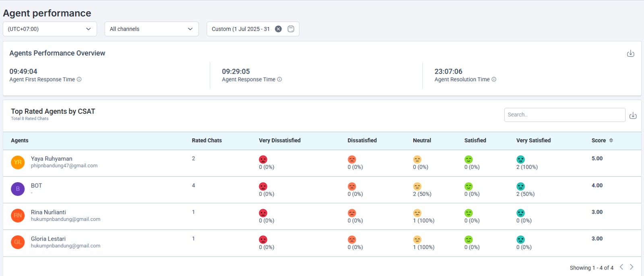This screenshot has width=644, height=276.
Task: Download the Top Rated Agents CSAT table
Action: 633,115
